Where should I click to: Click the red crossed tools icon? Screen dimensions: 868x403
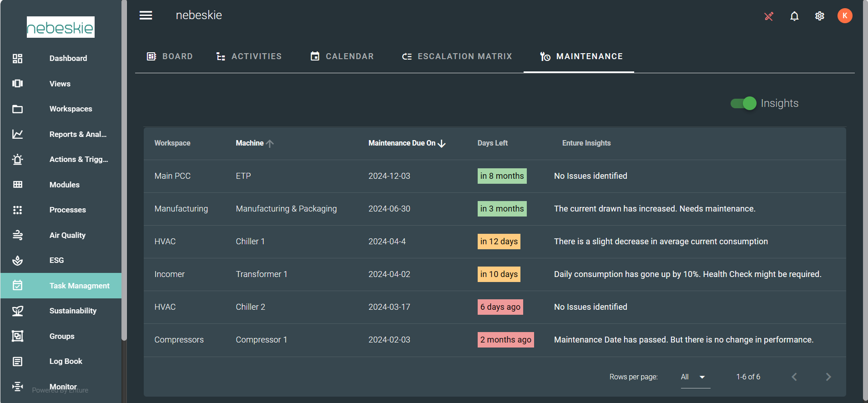(x=769, y=16)
